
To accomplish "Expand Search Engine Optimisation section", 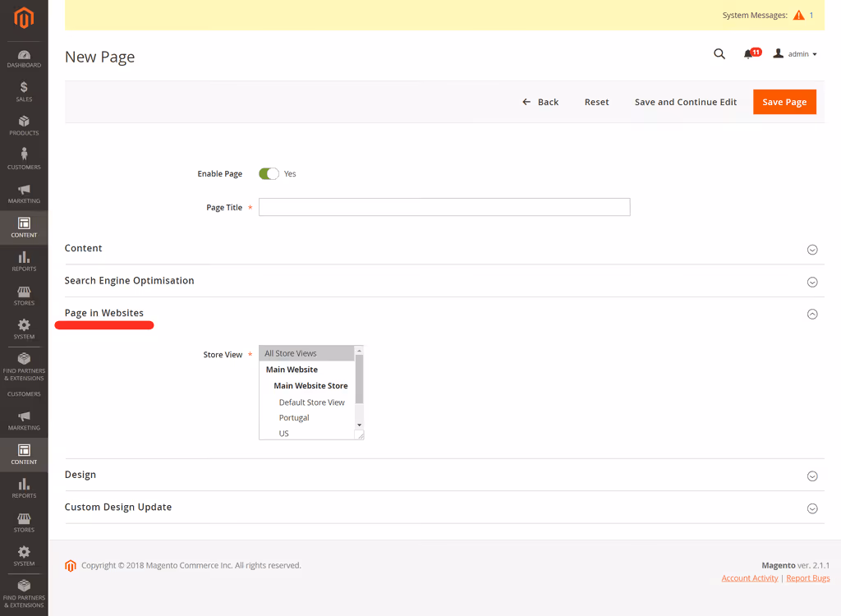I will (444, 281).
